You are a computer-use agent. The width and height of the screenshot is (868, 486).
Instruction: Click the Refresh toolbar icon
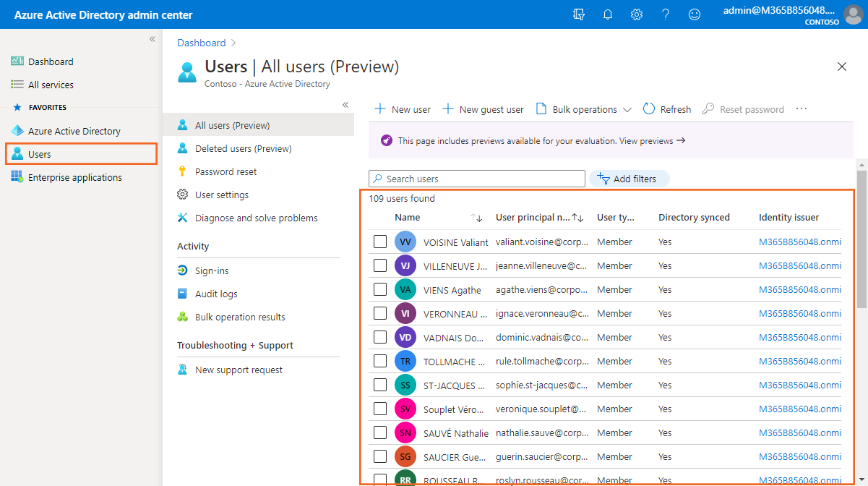(649, 109)
